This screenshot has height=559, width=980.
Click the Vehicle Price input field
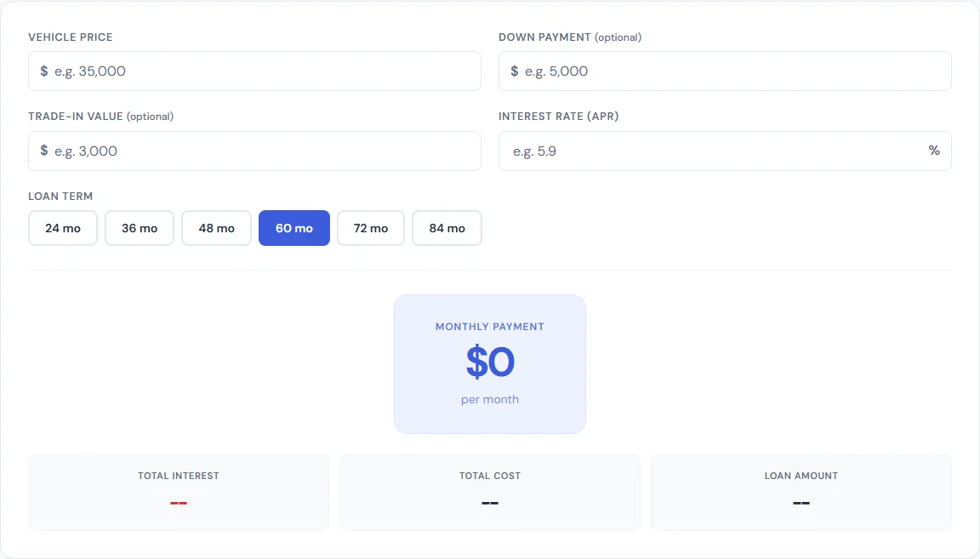tap(254, 71)
